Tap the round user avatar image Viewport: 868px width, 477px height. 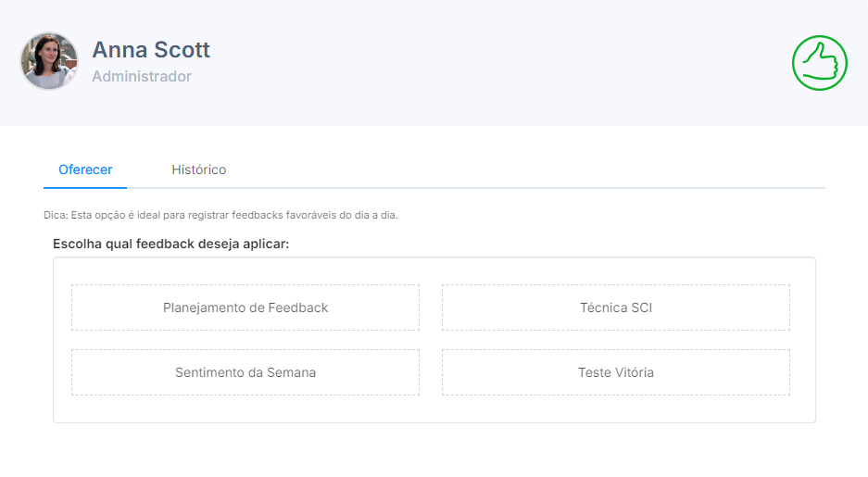(x=50, y=61)
